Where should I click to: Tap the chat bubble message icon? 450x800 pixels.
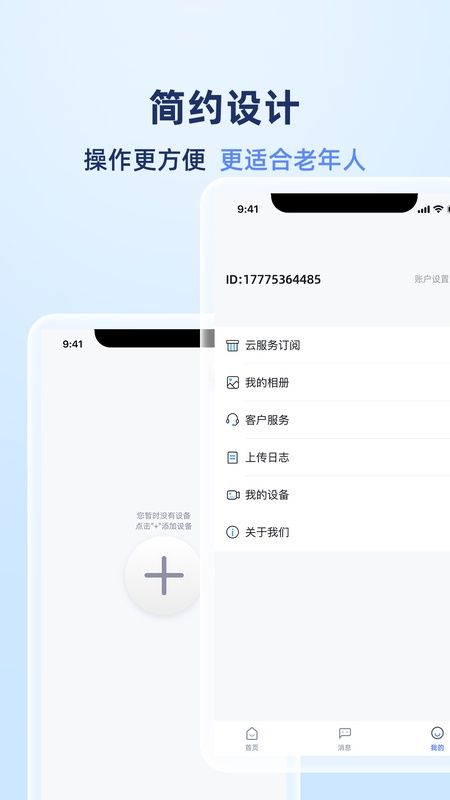[345, 734]
